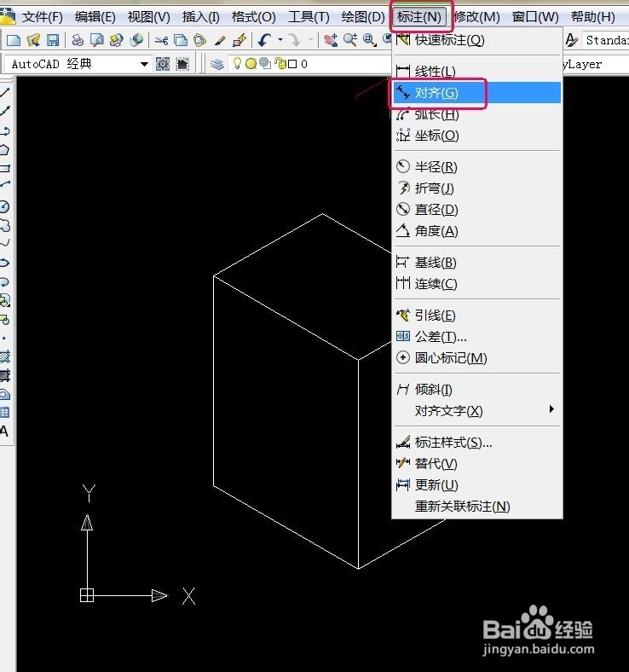Select the Multiline Text A tool
This screenshot has height=672, width=629.
click(4, 432)
